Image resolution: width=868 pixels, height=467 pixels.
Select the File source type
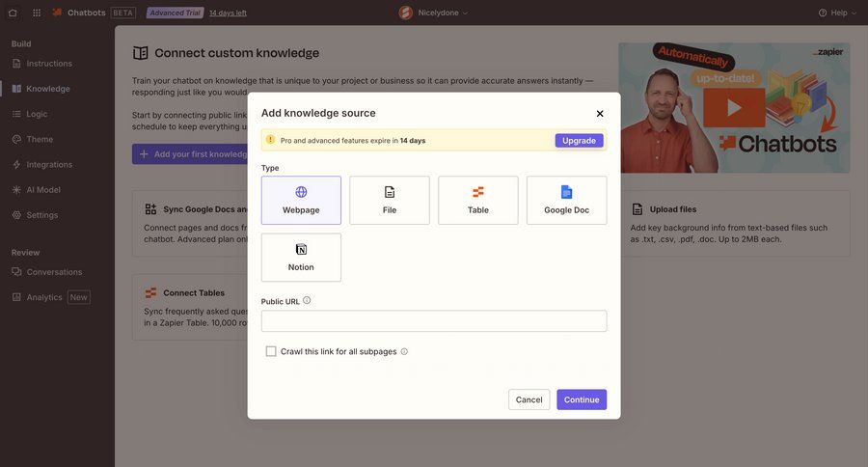pyautogui.click(x=390, y=200)
